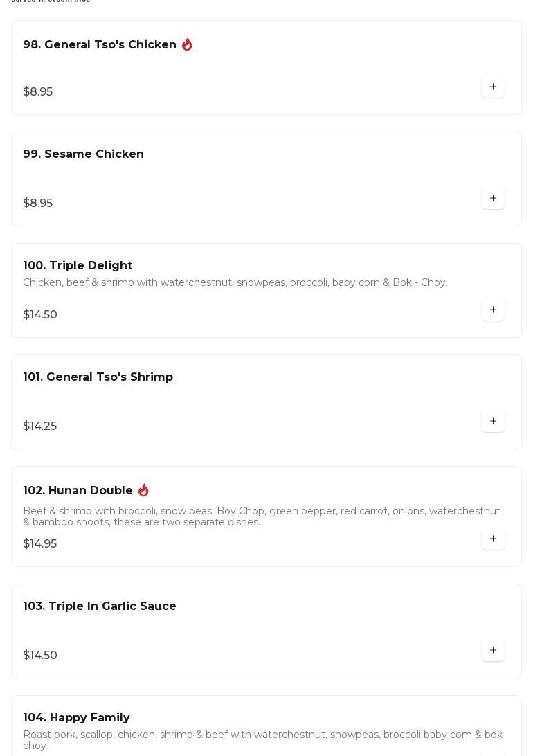Click the Happy Family description text
Screen dimensions: 533x756
262,739
